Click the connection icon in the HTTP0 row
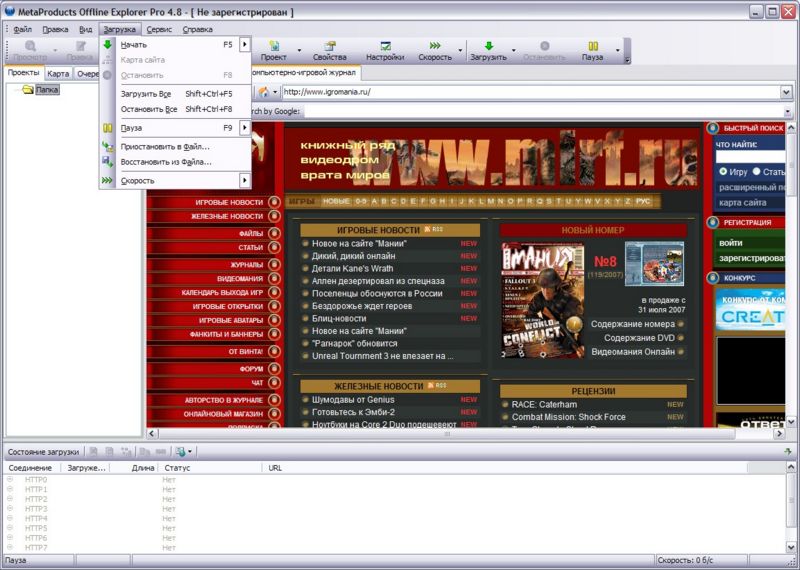Viewport: 800px width, 570px height. pos(10,479)
